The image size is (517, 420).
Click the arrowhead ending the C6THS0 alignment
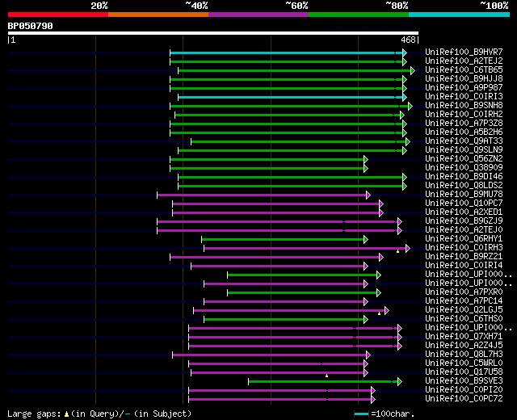(x=366, y=320)
